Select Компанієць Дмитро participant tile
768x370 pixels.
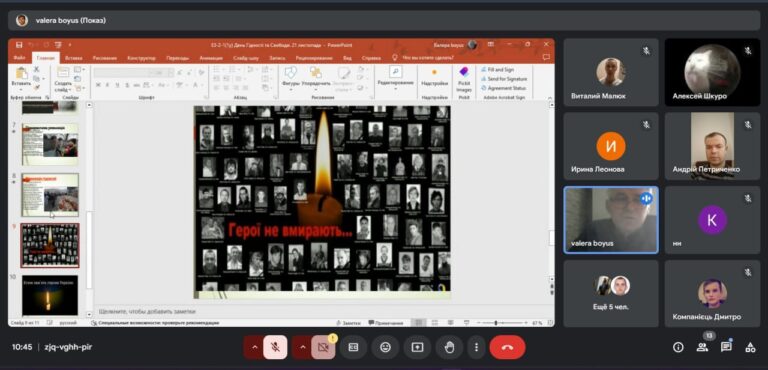712,293
